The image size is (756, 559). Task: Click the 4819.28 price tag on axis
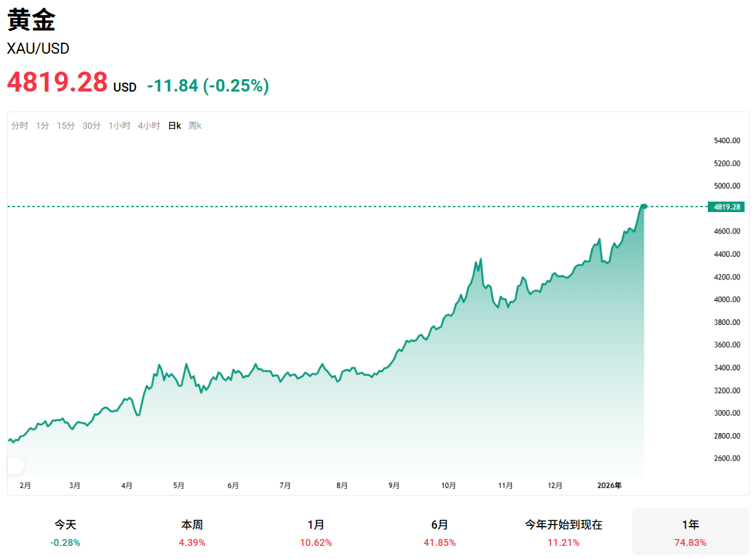tap(726, 206)
